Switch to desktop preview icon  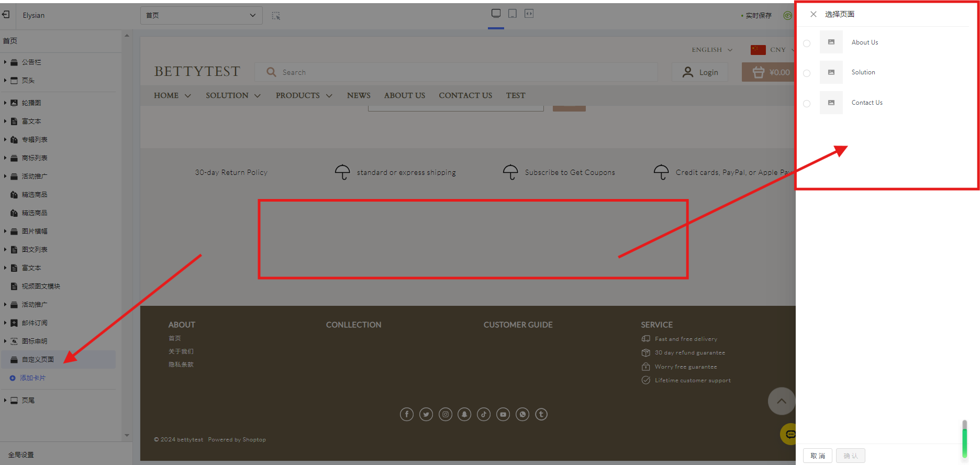(496, 14)
